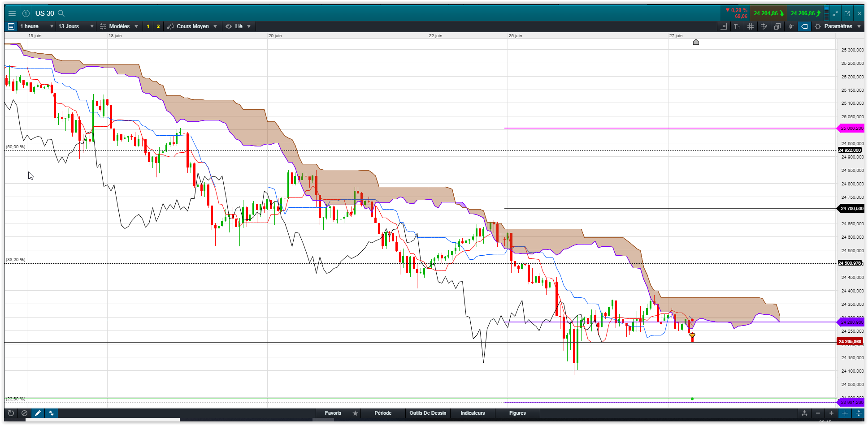This screenshot has height=425, width=868.
Task: Toggle the price label tag icon
Action: pos(804,26)
